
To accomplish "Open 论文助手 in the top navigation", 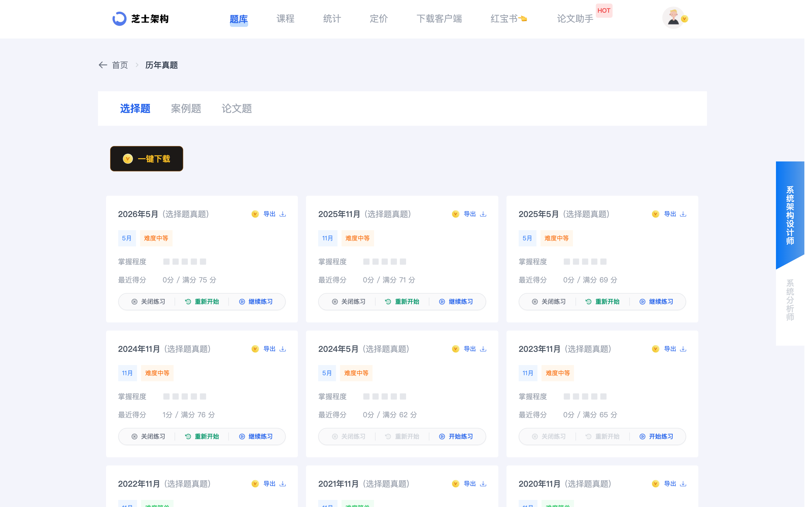I will [x=575, y=19].
